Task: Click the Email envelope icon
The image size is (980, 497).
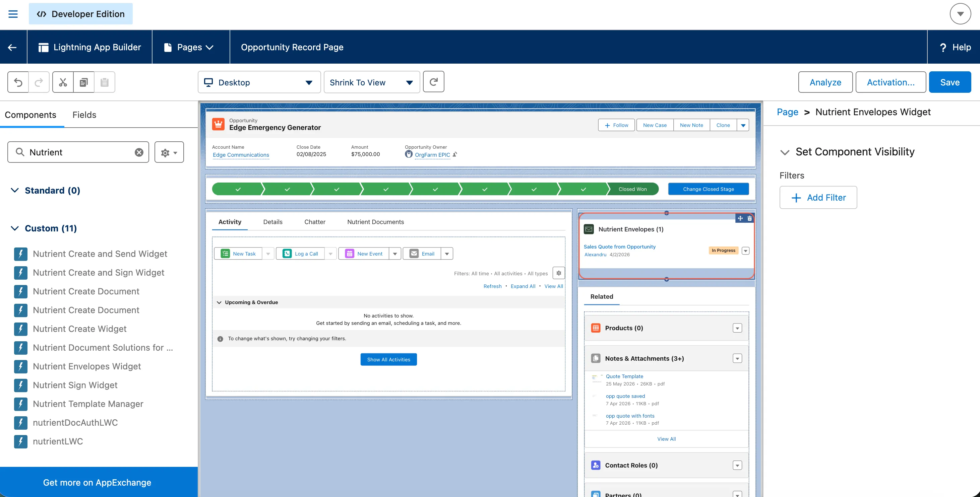Action: (414, 254)
